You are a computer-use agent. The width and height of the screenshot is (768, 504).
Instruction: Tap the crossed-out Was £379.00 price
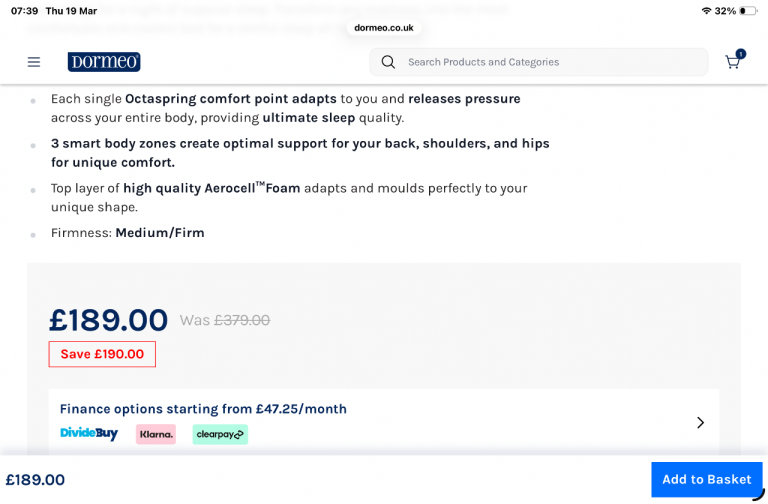pyautogui.click(x=225, y=320)
